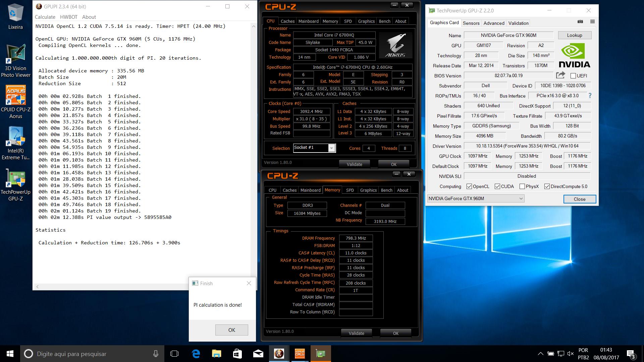Switch to Aorus CPU-Z in the taskbar
Image resolution: width=644 pixels, height=362 pixels.
[300, 354]
